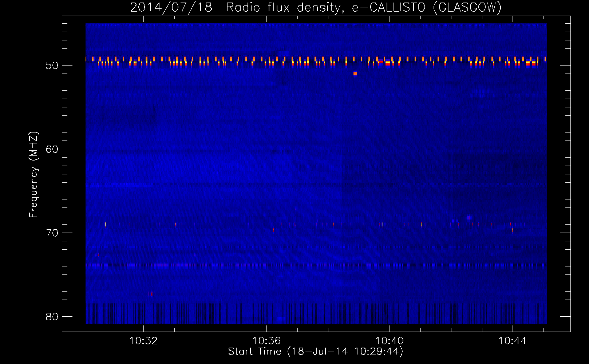Click the red spot near 77 MHz at 10:32
589x364 pixels.
click(x=150, y=294)
